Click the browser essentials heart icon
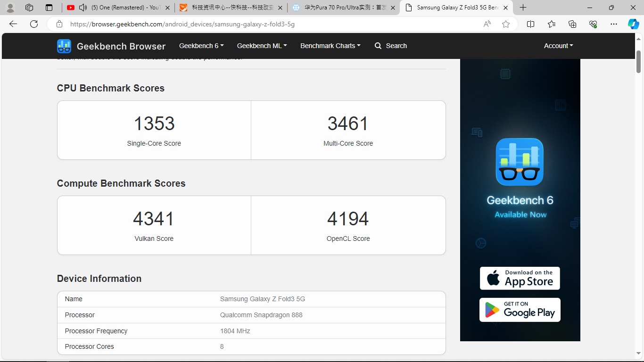644x362 pixels. 593,24
